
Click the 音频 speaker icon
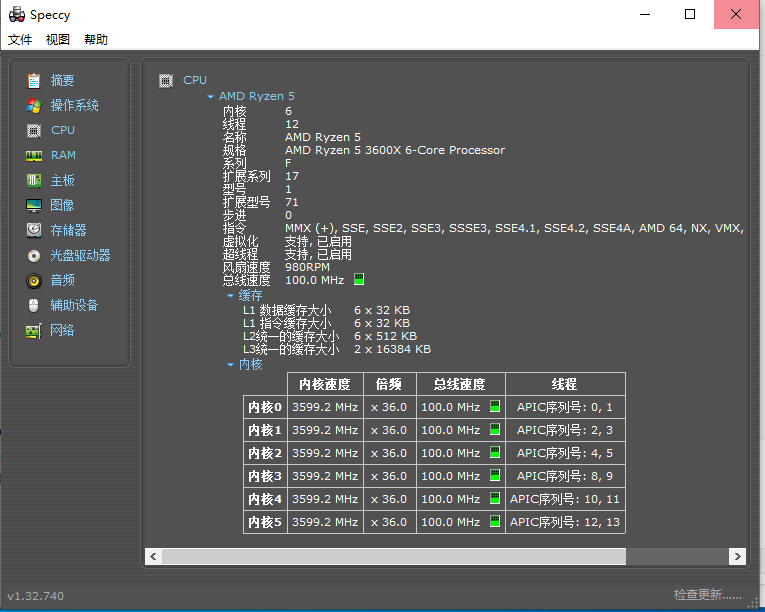pos(34,281)
